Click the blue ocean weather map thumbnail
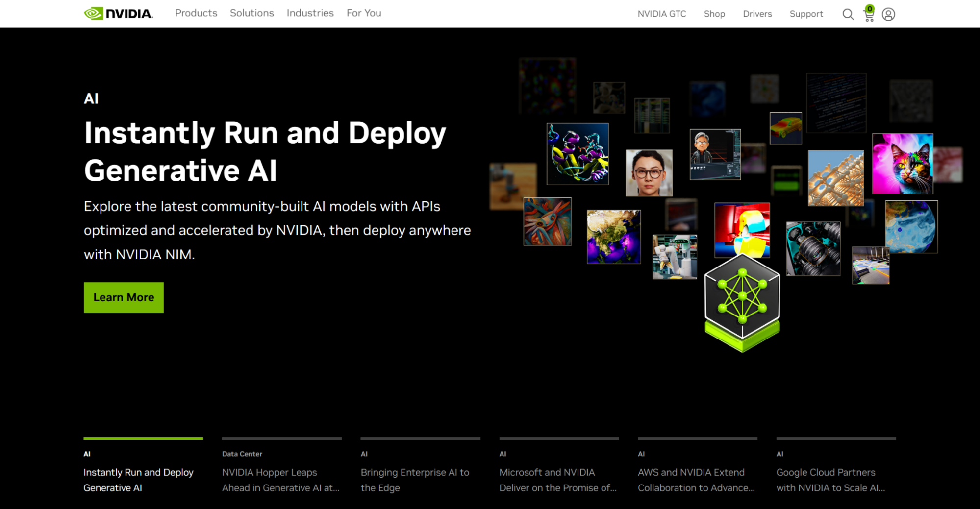 coord(911,227)
